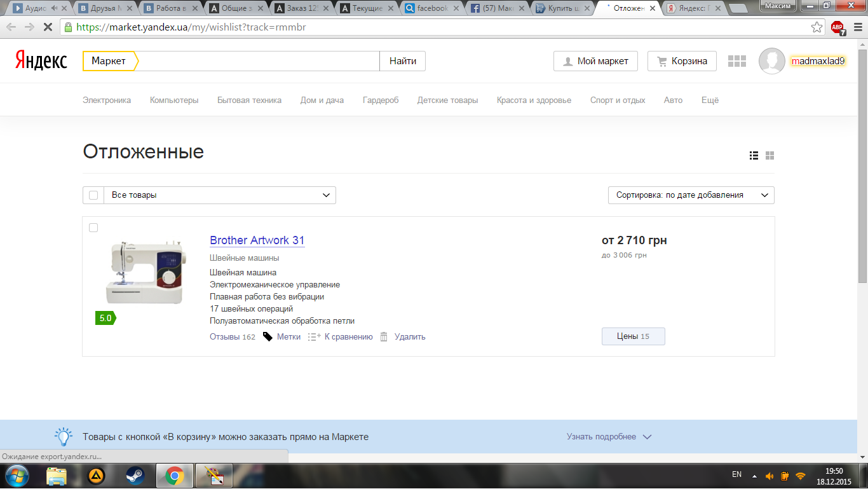Open the Авто category
Viewport: 868px width, 489px height.
tap(673, 100)
